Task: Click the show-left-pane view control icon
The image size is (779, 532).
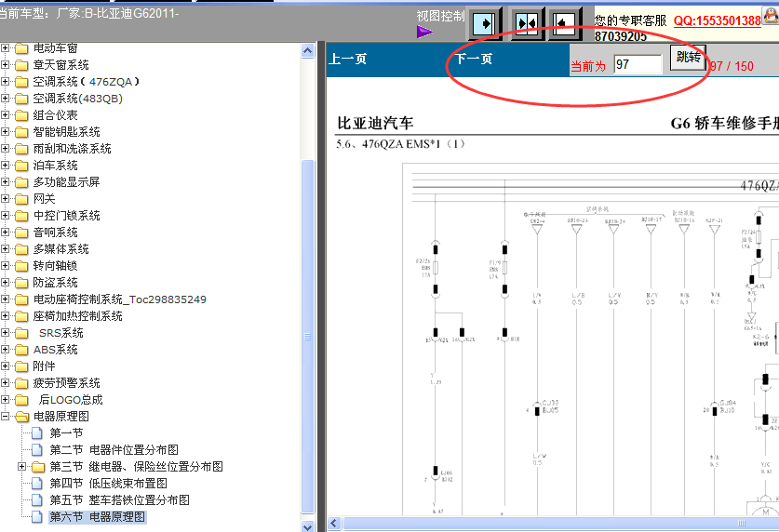Action: pos(565,23)
